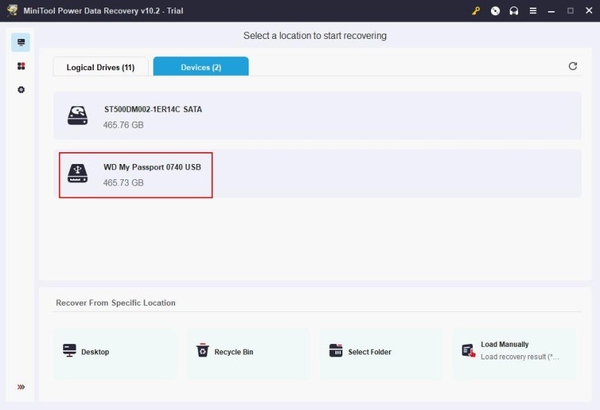Viewport: 600px width, 410px height.
Task: Open the four-squares utilities sidebar icon
Action: coord(21,66)
